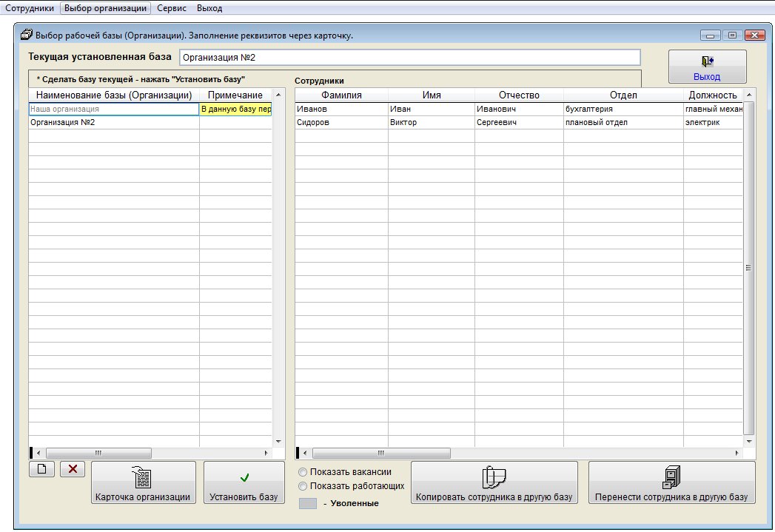Click employees table scroll up arrow
Image resolution: width=775 pixels, height=532 pixels.
[749, 95]
